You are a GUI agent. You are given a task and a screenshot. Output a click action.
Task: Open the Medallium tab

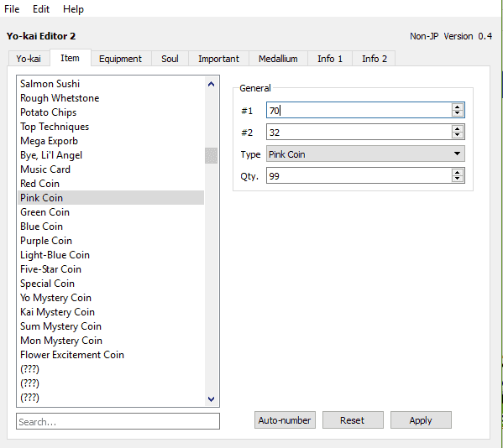[x=278, y=59]
